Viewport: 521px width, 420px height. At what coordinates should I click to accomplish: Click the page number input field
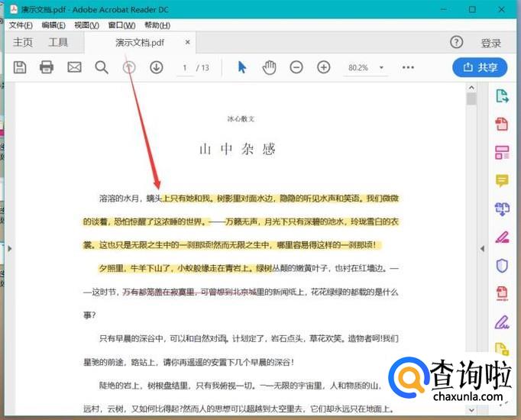point(185,67)
